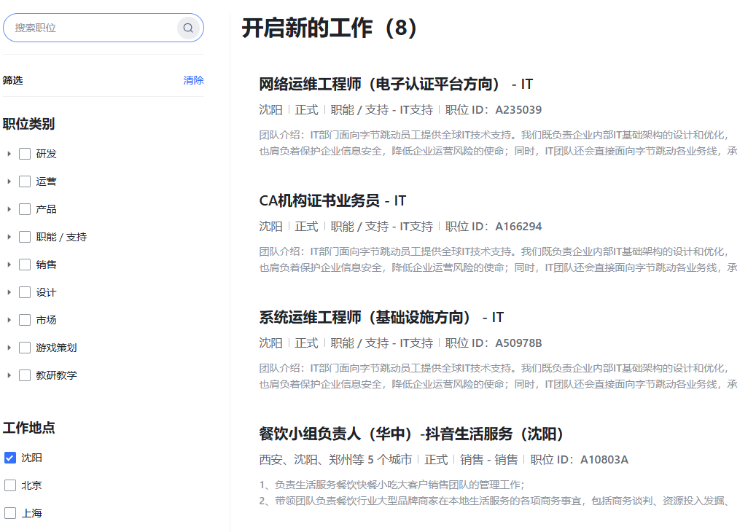The width and height of the screenshot is (756, 532).
Task: Check the 研发 category checkbox
Action: click(25, 154)
